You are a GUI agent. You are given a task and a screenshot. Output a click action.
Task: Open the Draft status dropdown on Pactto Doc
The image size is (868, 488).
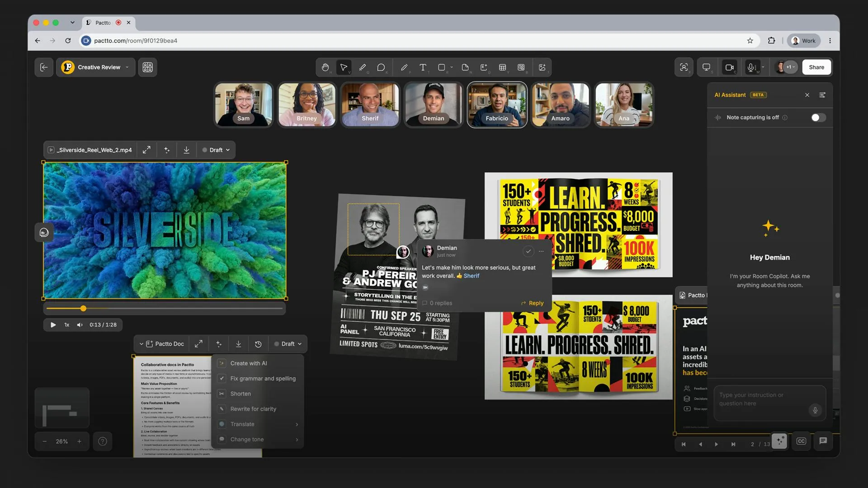coord(288,344)
